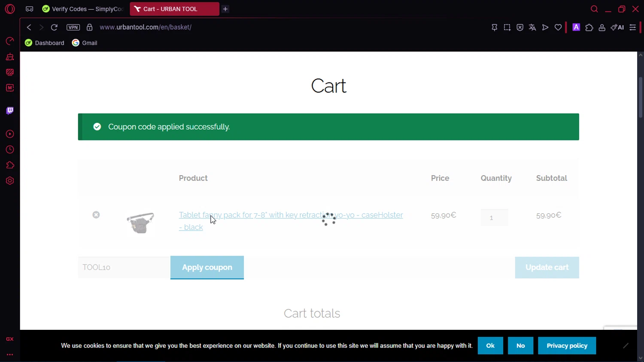
Task: Open the sidebar player icon
Action: [10, 134]
